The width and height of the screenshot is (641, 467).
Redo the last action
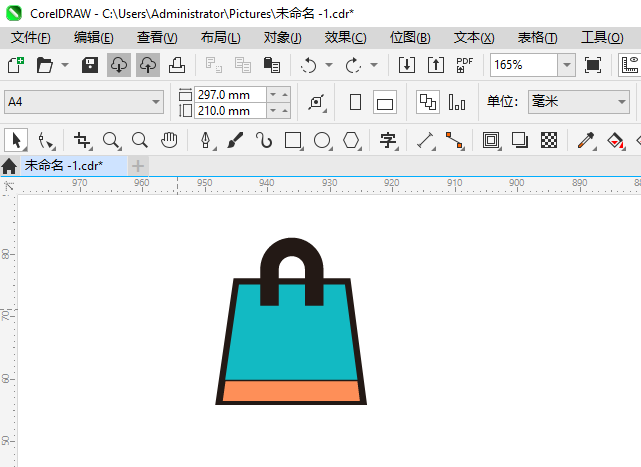coord(354,65)
